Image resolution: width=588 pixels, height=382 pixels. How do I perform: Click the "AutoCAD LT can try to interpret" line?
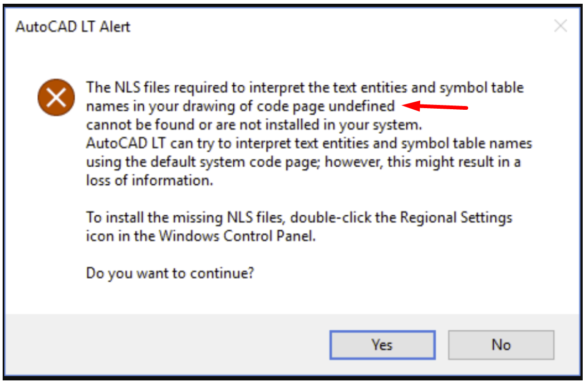(x=176, y=143)
